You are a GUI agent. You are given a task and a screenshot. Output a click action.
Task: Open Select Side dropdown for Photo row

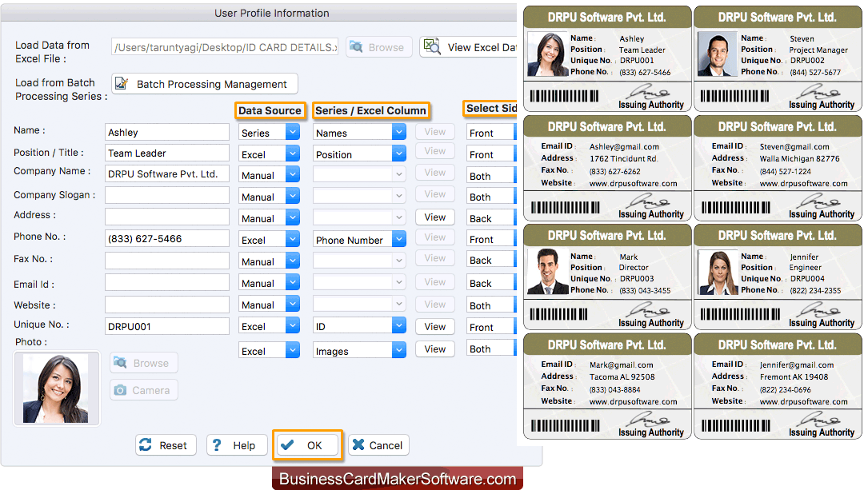(x=491, y=349)
